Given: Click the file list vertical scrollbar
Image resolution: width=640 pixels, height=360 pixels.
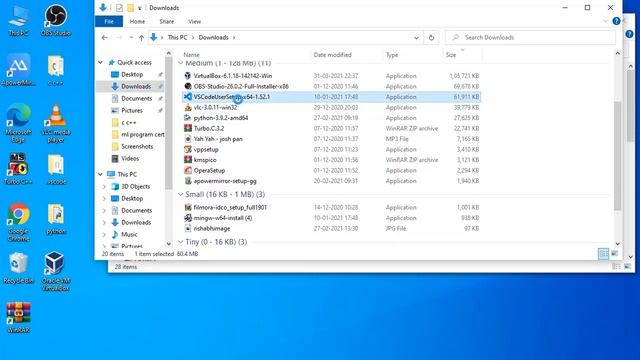Looking at the screenshot, I should point(618,155).
